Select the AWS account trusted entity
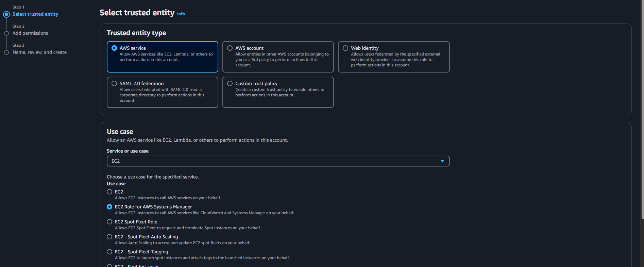644x267 pixels. [278, 57]
